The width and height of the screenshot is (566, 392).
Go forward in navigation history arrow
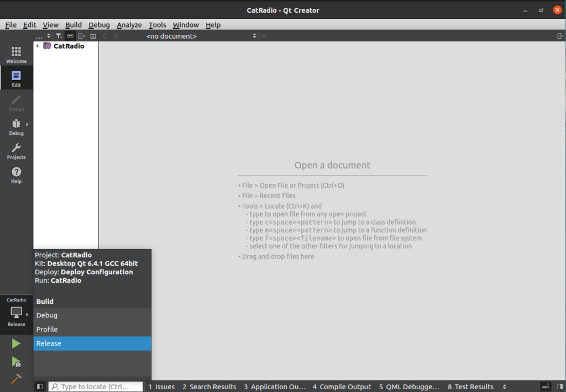click(x=116, y=36)
